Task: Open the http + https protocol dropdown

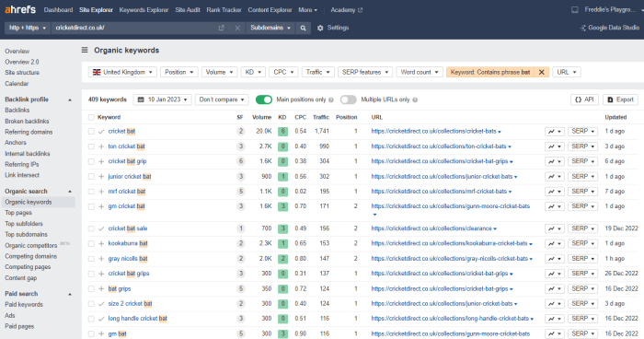Action: (x=28, y=28)
